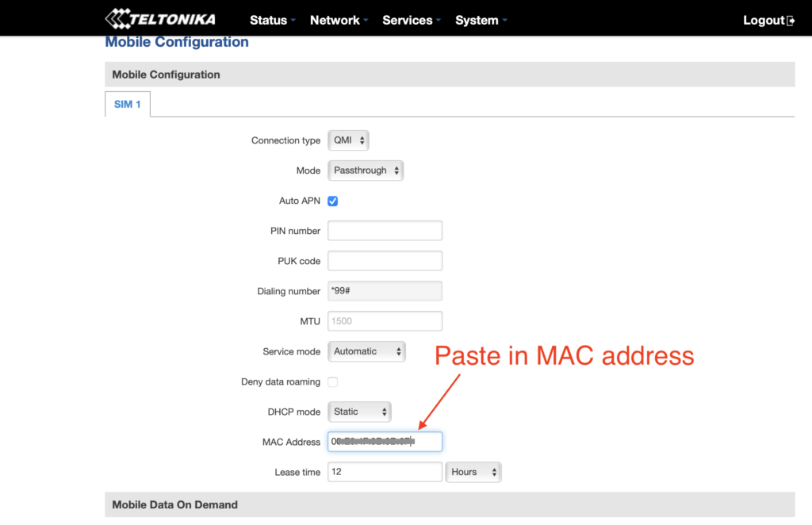Focus the MAC Address text field

385,442
